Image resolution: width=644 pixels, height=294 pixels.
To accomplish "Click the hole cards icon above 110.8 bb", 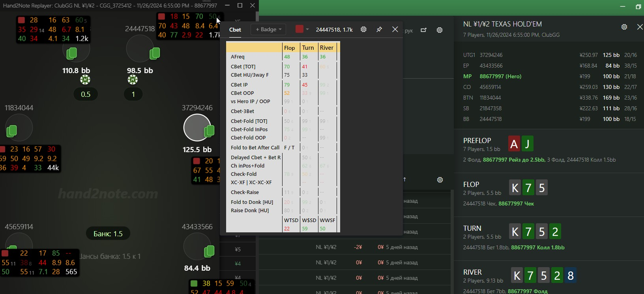I will point(71,53).
